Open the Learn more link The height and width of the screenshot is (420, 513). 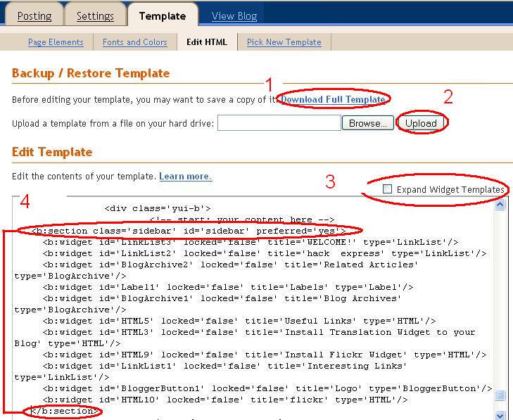185,176
